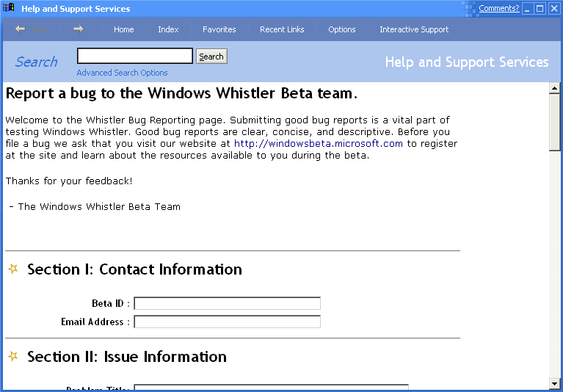Click the scrollbar down arrow

[555, 382]
